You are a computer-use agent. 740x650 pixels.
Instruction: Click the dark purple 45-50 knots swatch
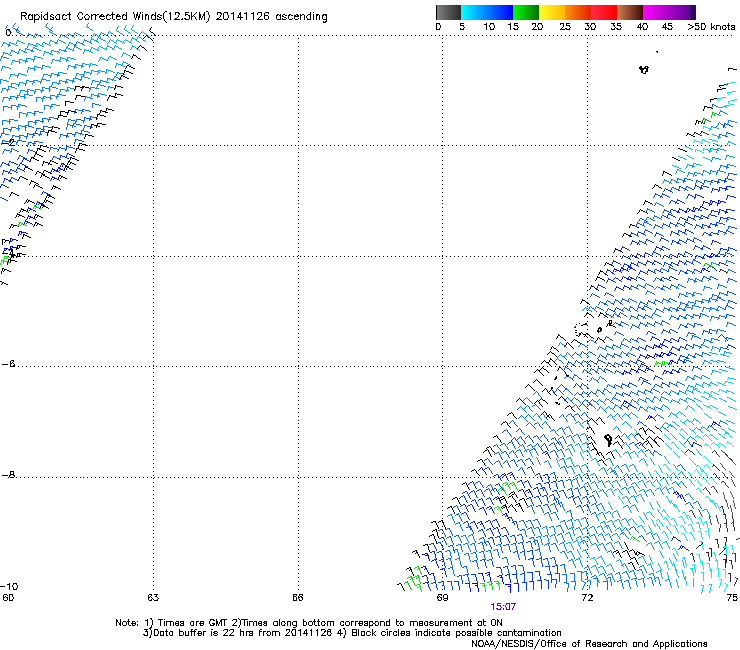click(682, 12)
